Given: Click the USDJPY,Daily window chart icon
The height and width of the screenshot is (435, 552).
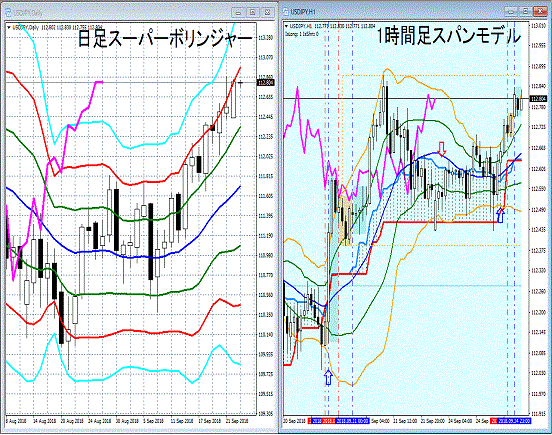Looking at the screenshot, I should 8,13.
